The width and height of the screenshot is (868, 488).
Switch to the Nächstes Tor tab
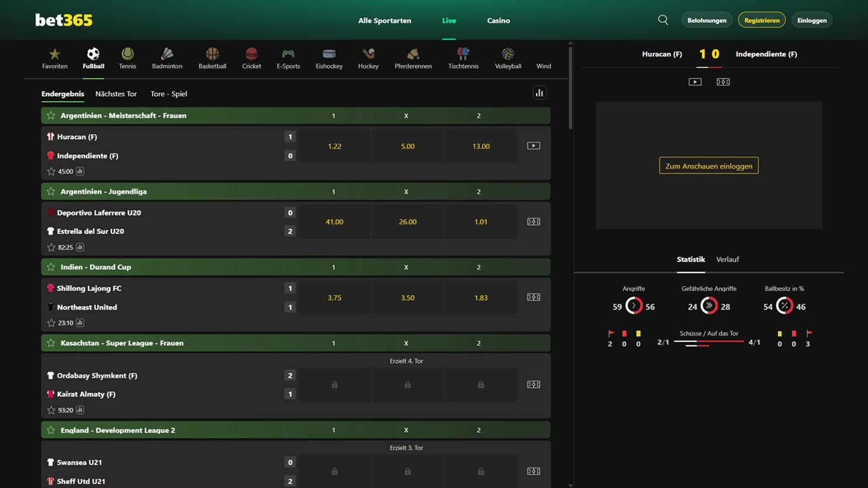116,94
